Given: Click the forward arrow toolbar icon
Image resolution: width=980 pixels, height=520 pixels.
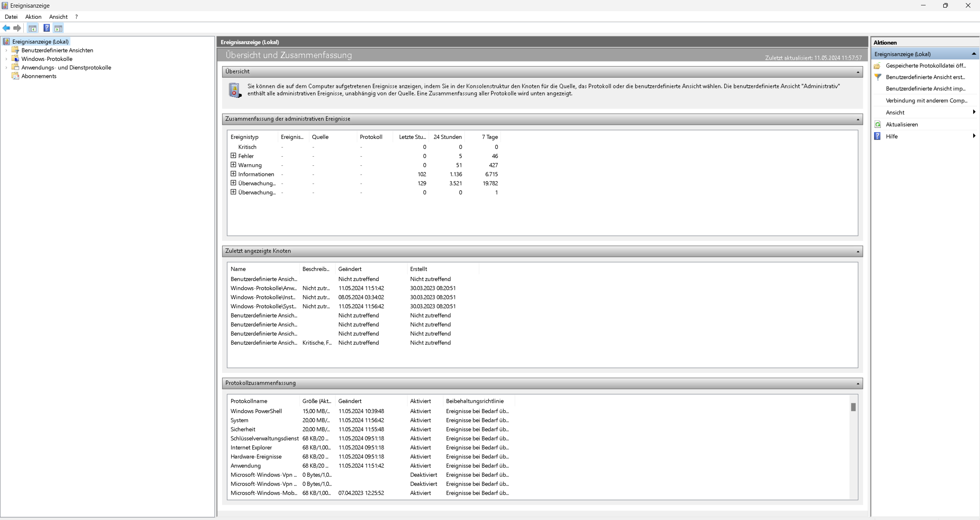Looking at the screenshot, I should pyautogui.click(x=17, y=28).
